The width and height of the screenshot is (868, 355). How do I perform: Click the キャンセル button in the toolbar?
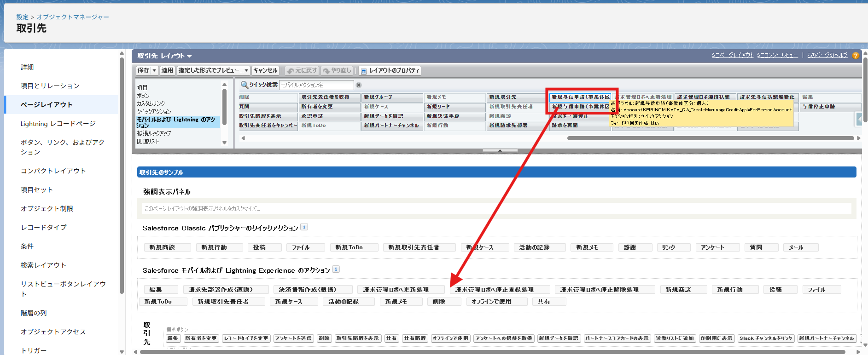click(x=265, y=70)
